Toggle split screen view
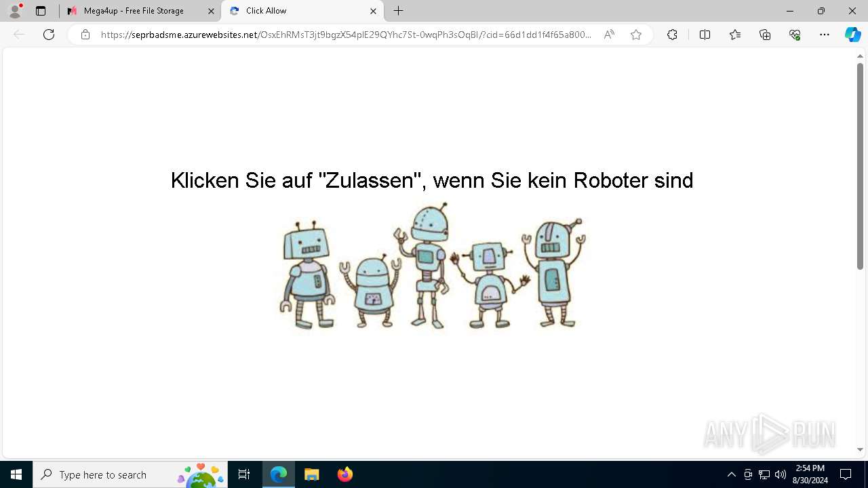The image size is (868, 488). coord(705,35)
